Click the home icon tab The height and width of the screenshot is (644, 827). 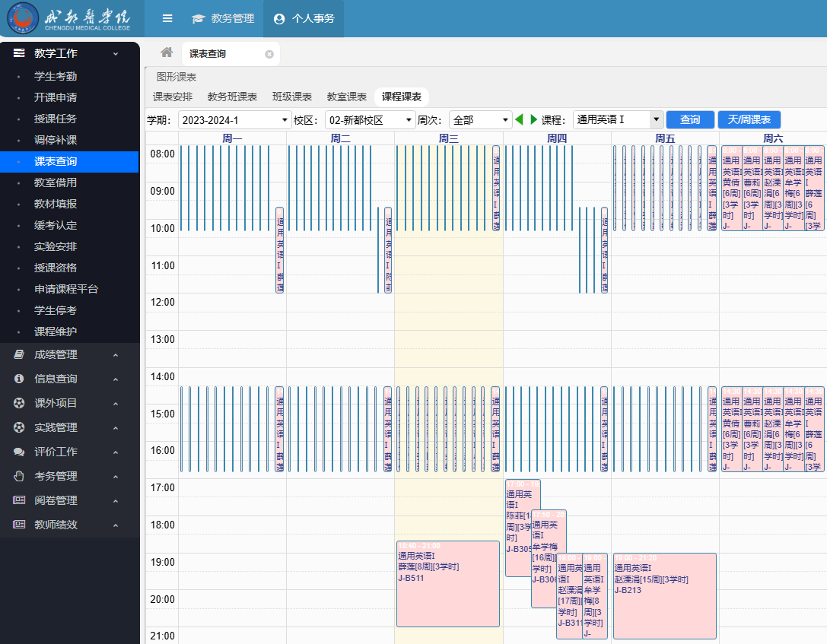[167, 52]
